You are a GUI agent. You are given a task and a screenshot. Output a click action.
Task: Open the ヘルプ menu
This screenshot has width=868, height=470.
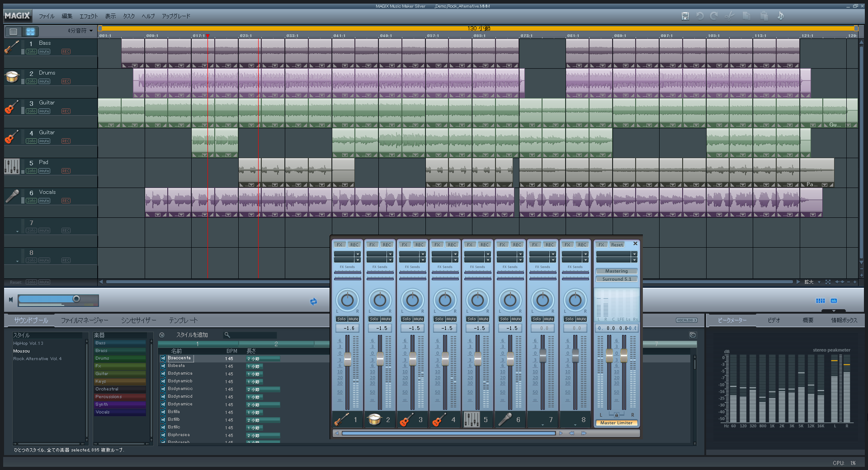coord(148,16)
